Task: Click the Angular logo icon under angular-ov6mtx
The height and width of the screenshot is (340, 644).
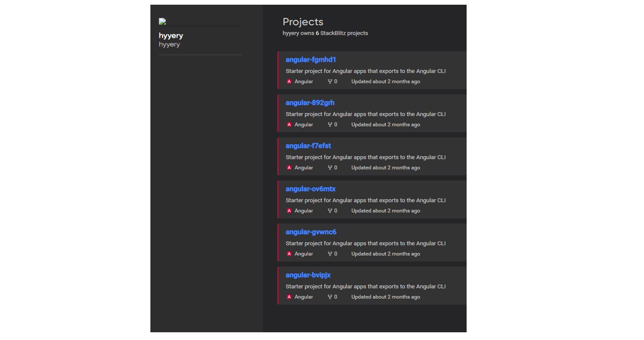Action: (x=289, y=211)
